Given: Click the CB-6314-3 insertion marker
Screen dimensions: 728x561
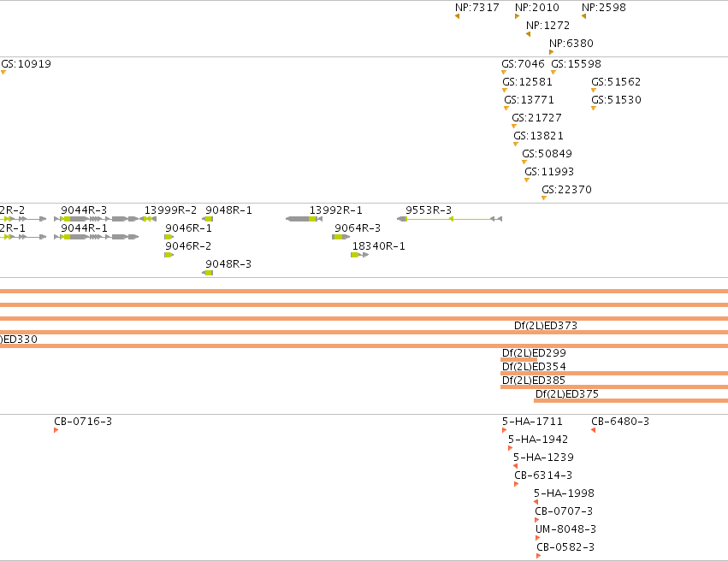Looking at the screenshot, I should click(517, 484).
